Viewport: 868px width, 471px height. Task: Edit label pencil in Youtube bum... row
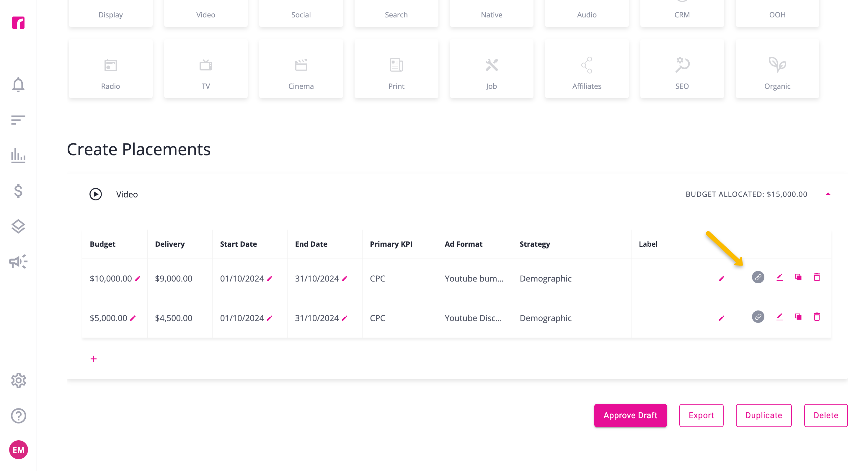click(722, 279)
